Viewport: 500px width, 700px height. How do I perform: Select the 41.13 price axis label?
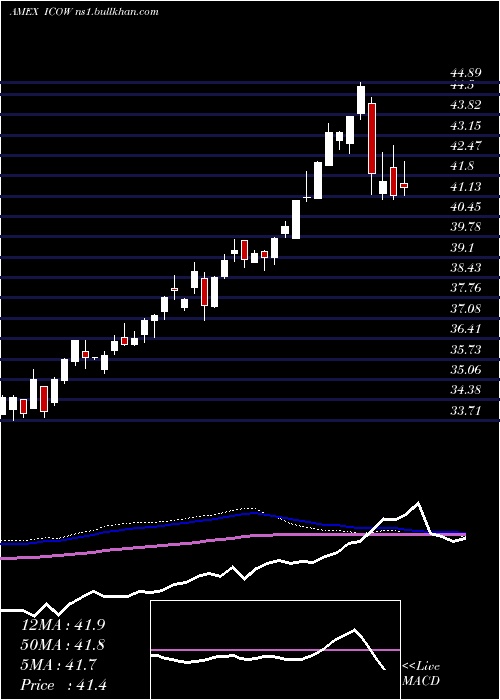point(465,187)
